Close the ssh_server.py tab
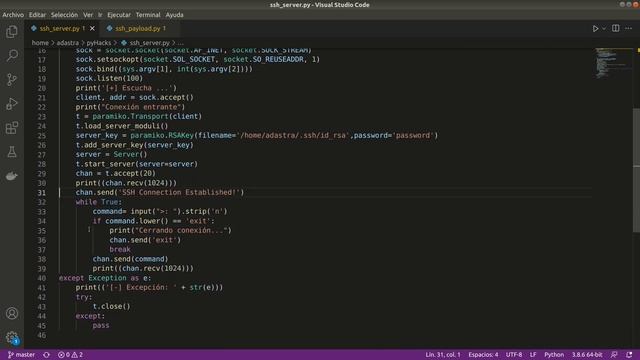Viewport: 640px width, 360px height. [92, 29]
